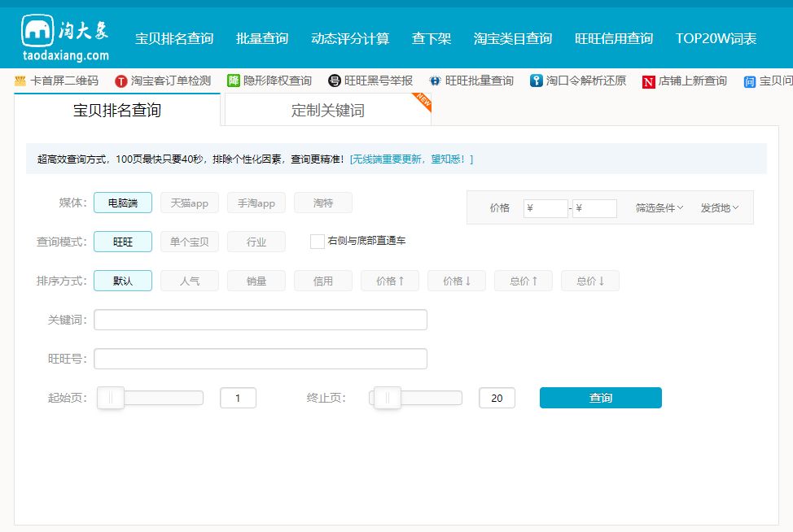Sort by 信用
The height and width of the screenshot is (532, 793).
tap(323, 281)
